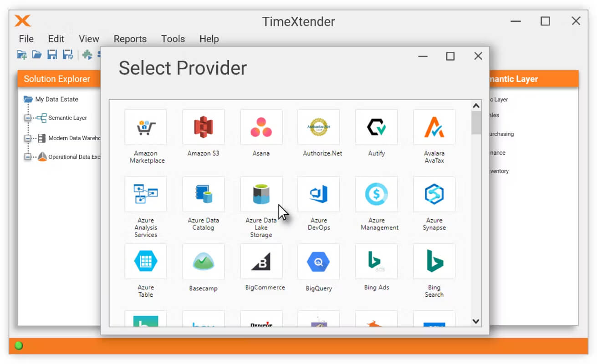The image size is (597, 364).
Task: Select Semantic Layer in Solution Explorer
Action: tap(67, 118)
